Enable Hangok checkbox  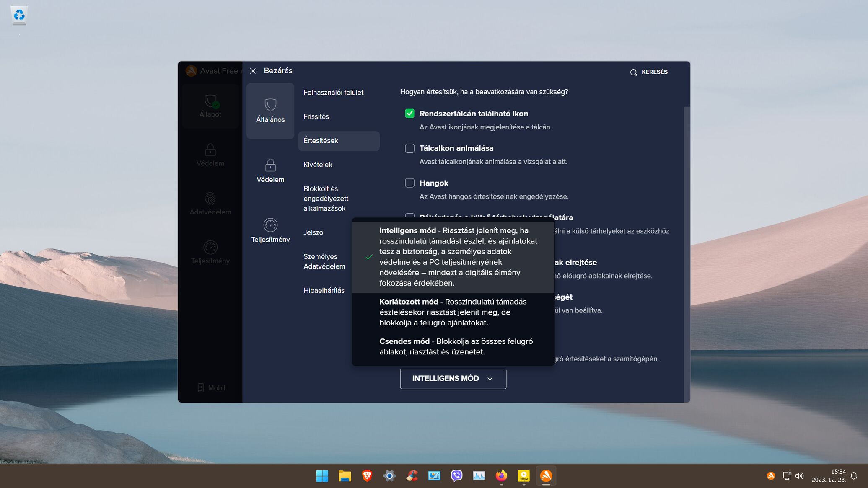[409, 183]
